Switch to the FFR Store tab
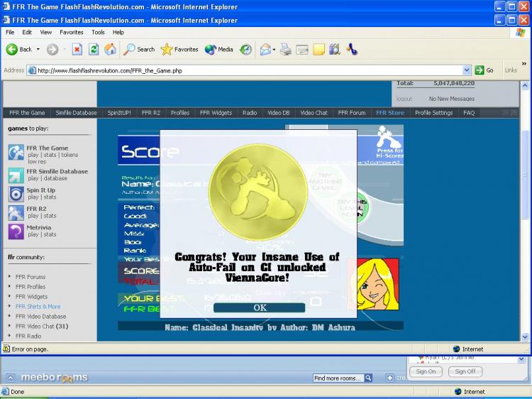 tap(389, 112)
